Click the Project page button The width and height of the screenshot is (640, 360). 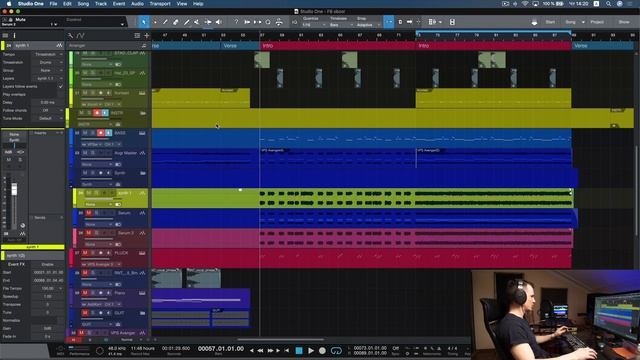(x=597, y=22)
